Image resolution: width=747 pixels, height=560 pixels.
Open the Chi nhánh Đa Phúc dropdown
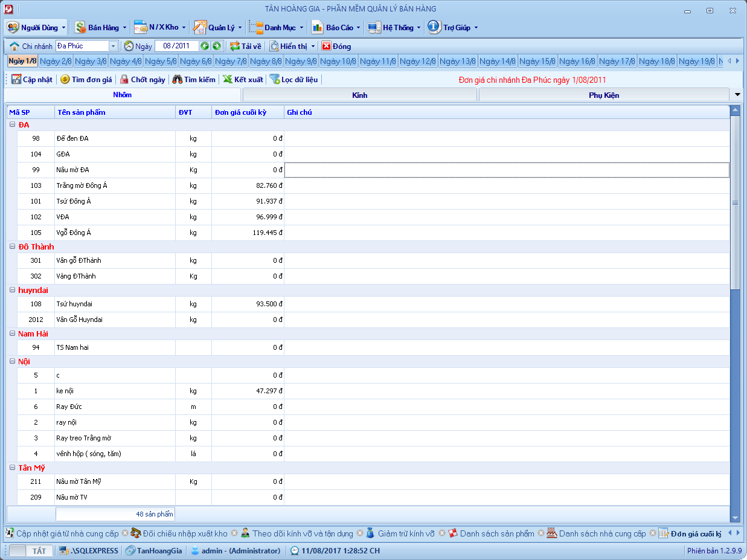point(113,47)
